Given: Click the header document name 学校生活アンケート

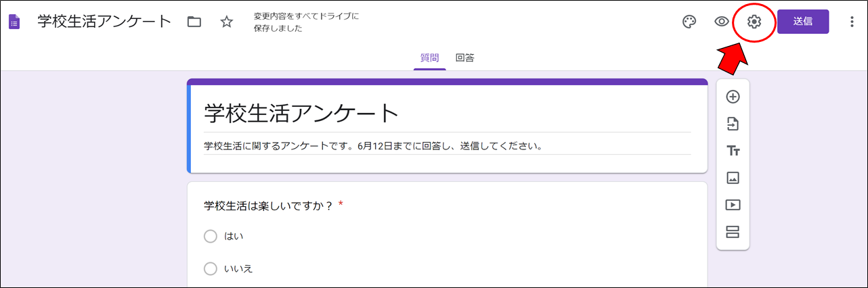Looking at the screenshot, I should (105, 22).
